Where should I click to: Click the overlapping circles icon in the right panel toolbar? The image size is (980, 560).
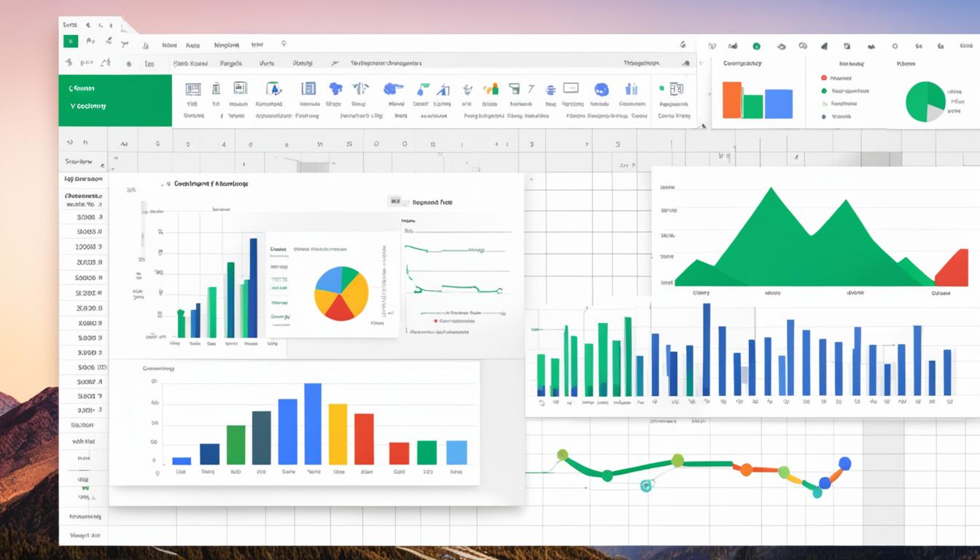pos(803,46)
